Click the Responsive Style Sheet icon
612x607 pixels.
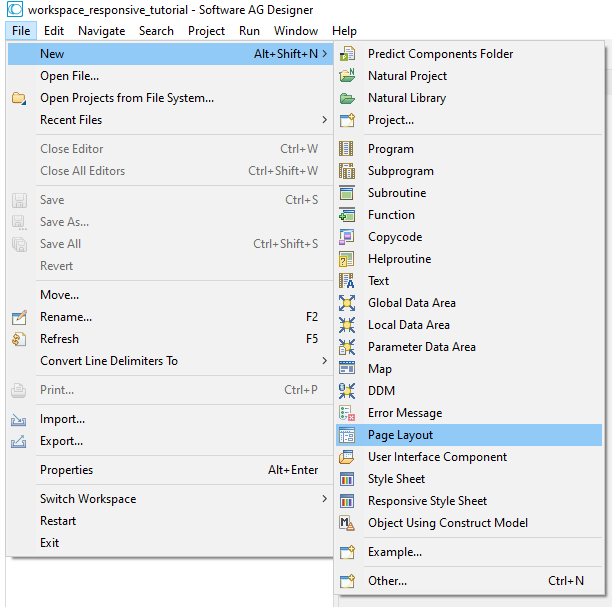[347, 501]
